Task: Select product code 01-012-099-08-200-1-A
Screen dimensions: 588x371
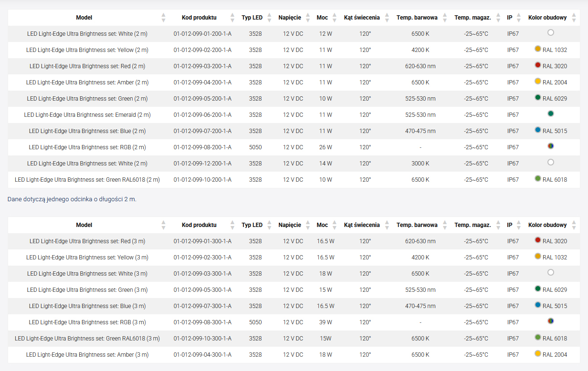Action: [x=202, y=147]
